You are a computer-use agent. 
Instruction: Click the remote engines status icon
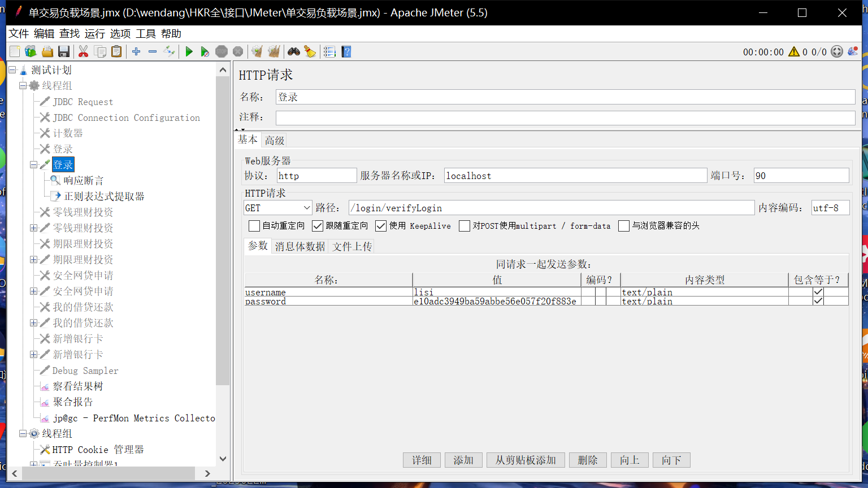click(x=837, y=52)
